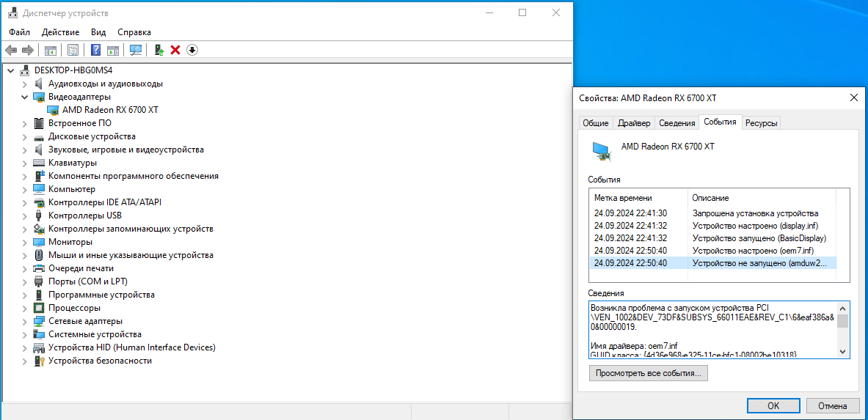Screen dimensions: 868x420
Task: Click the Back arrow in Device Manager toolbar
Action: click(10, 51)
